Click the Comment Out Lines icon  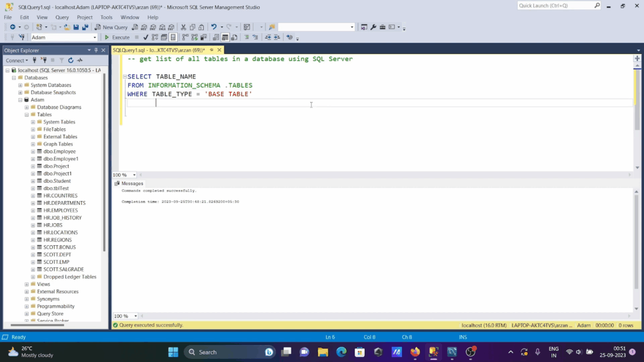(x=247, y=37)
